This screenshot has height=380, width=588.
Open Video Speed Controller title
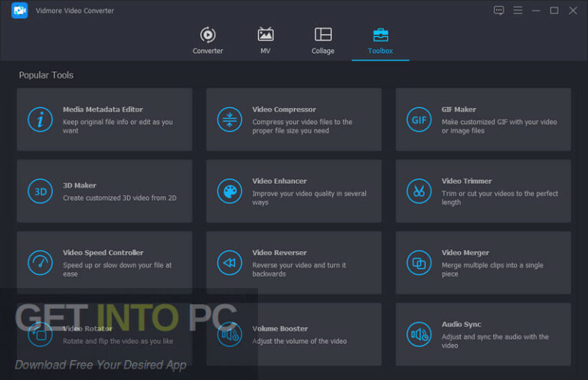tap(103, 253)
